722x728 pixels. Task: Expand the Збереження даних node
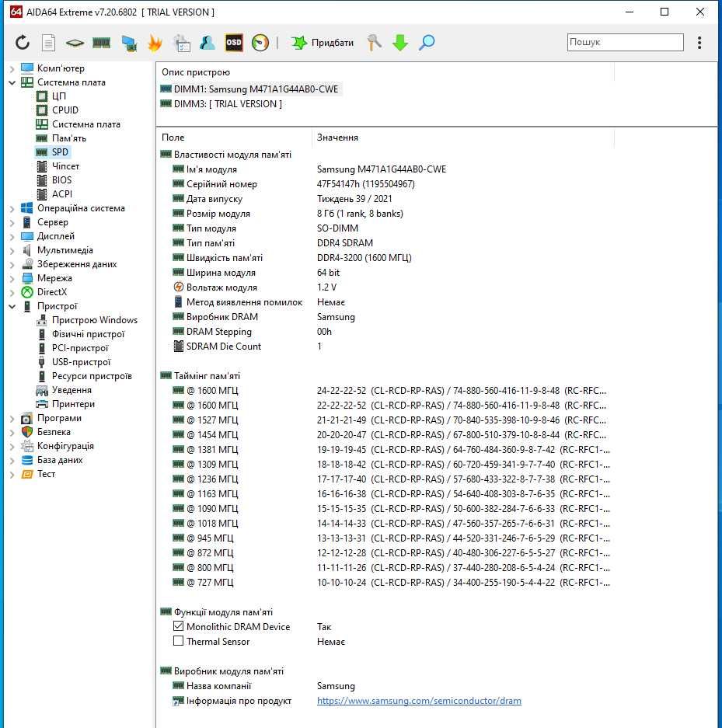[x=12, y=264]
